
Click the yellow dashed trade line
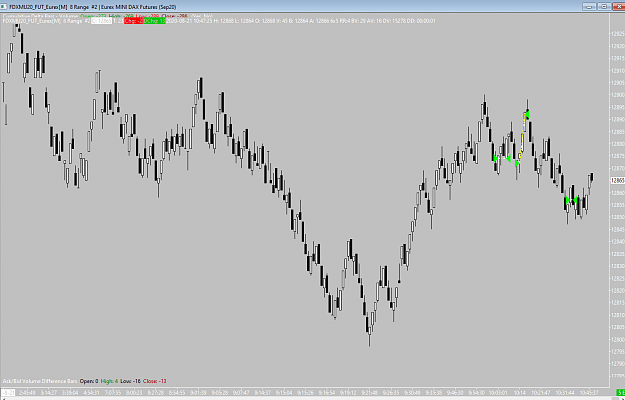pos(522,137)
